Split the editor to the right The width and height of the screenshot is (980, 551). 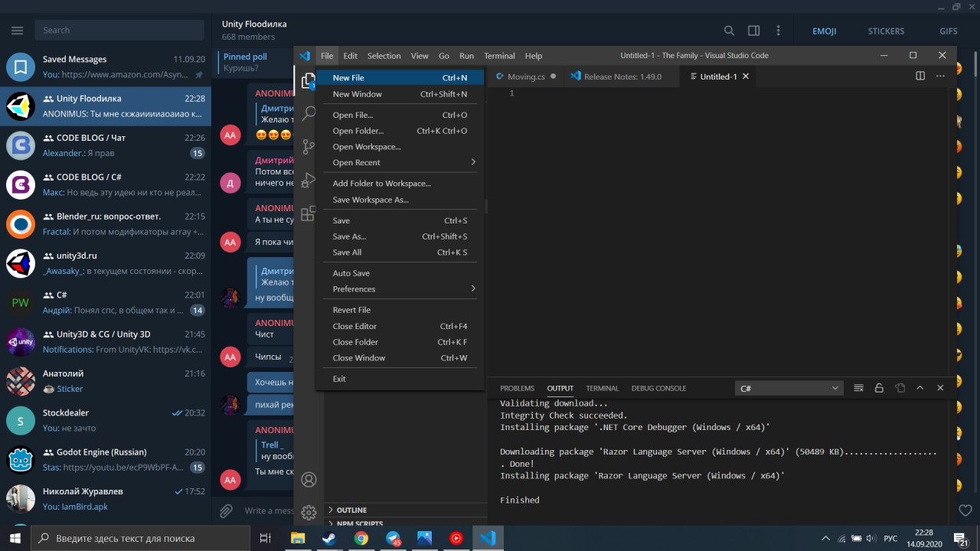920,77
